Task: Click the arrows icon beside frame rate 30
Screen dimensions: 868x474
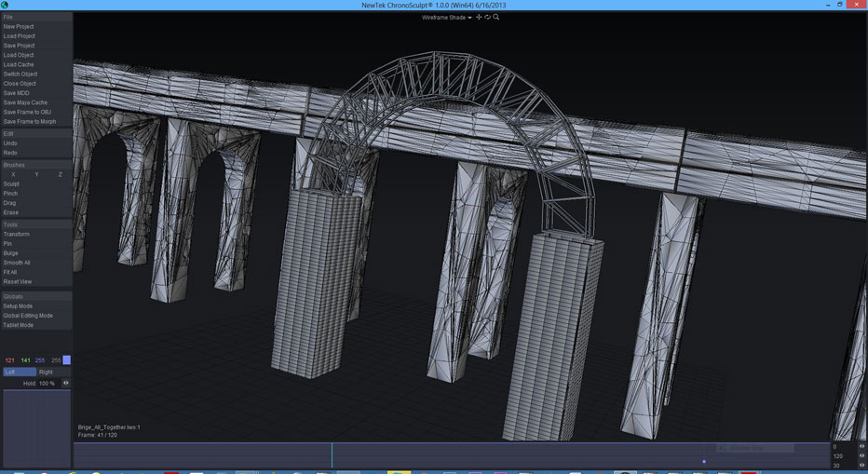Action: pyautogui.click(x=861, y=466)
